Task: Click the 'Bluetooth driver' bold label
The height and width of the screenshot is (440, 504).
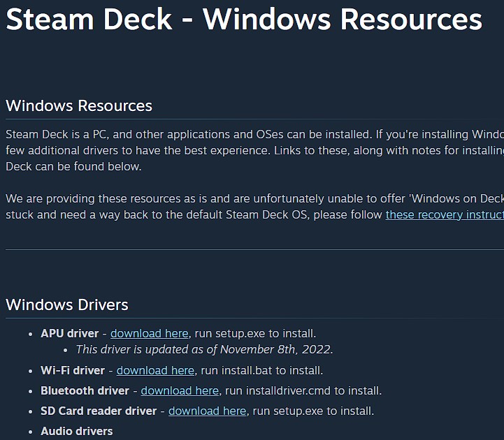Action: (85, 390)
